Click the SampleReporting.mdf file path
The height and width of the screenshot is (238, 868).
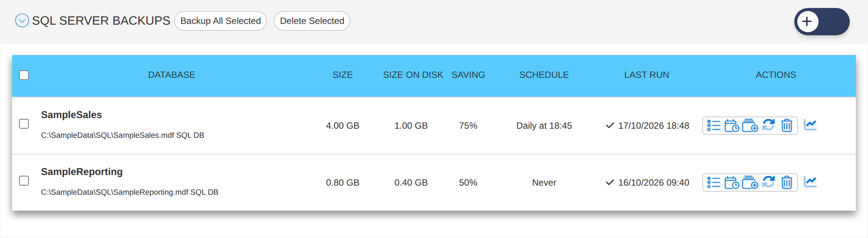tap(130, 192)
